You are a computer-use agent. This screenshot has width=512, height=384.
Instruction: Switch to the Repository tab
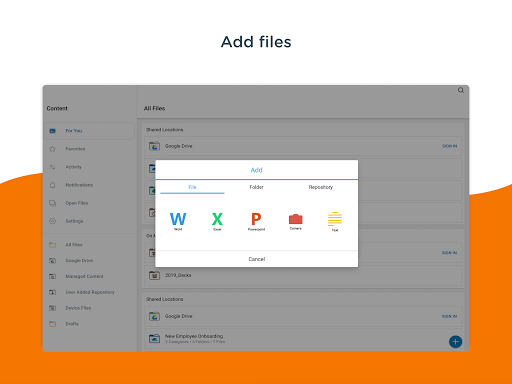321,187
